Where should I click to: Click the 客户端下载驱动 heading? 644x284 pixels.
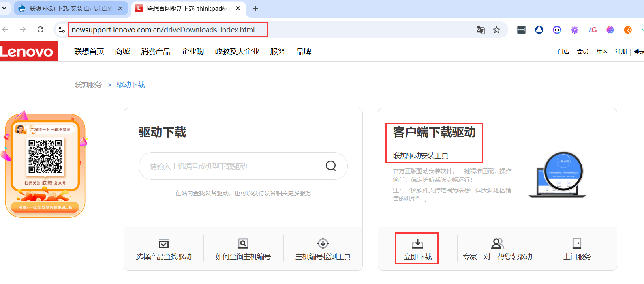434,133
